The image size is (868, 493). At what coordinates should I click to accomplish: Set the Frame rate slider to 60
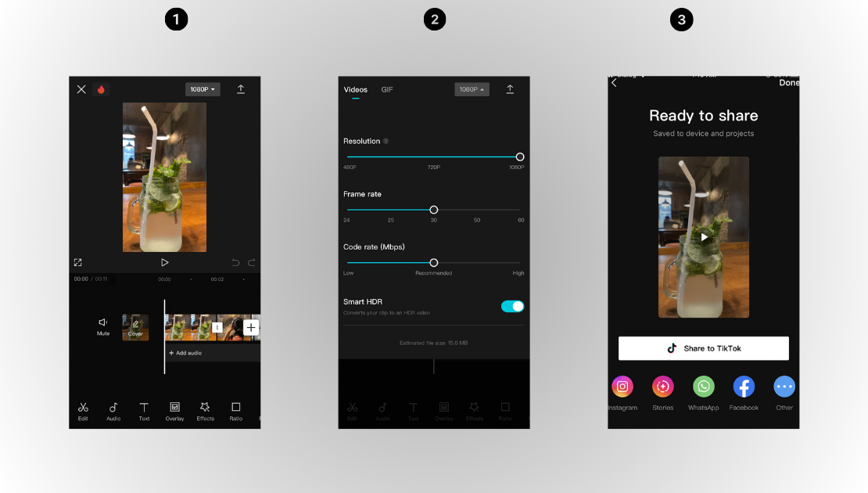tap(520, 210)
